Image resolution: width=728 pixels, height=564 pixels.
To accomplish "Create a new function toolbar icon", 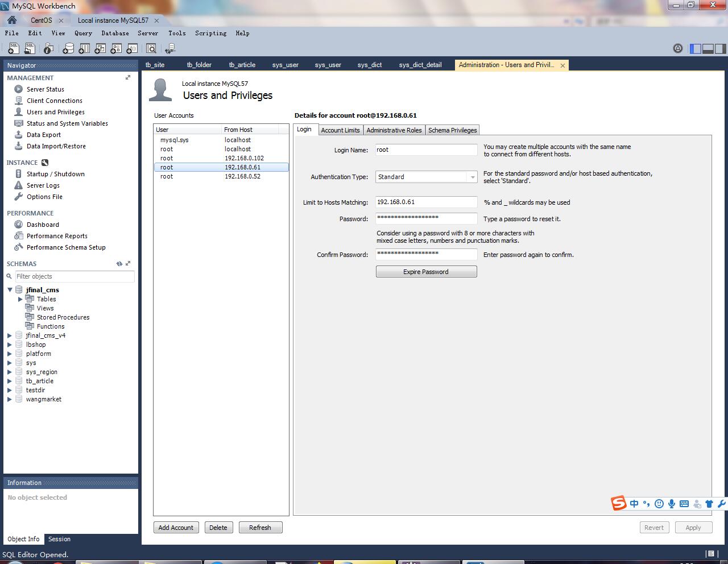I will 132,49.
